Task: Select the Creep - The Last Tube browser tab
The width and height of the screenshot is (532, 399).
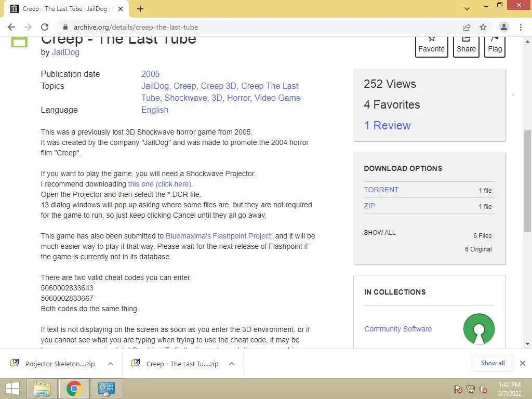Action: (x=66, y=9)
